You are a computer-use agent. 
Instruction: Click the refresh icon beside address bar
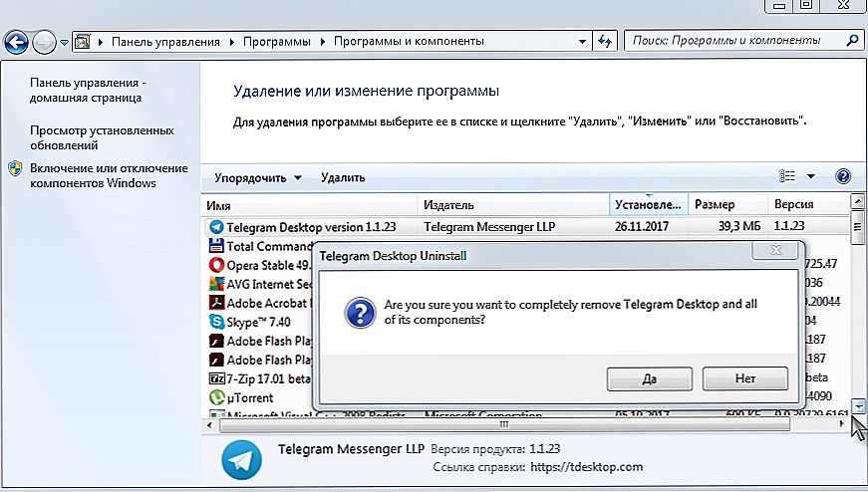pyautogui.click(x=604, y=42)
